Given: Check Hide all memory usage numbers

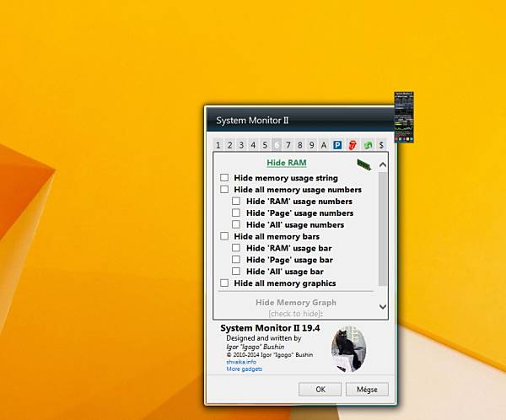Looking at the screenshot, I should tap(224, 189).
